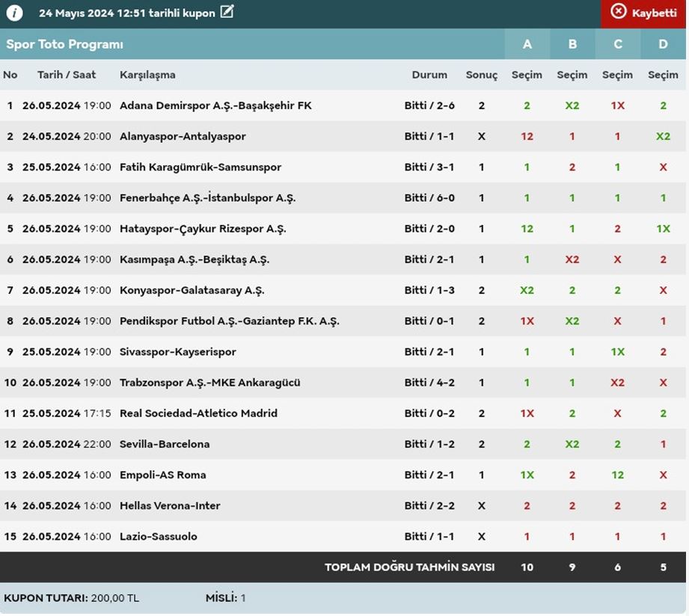
Task: Click the Fenerbahçe A.Ş.-İstanbulspor A.Ş. match
Action: (207, 198)
